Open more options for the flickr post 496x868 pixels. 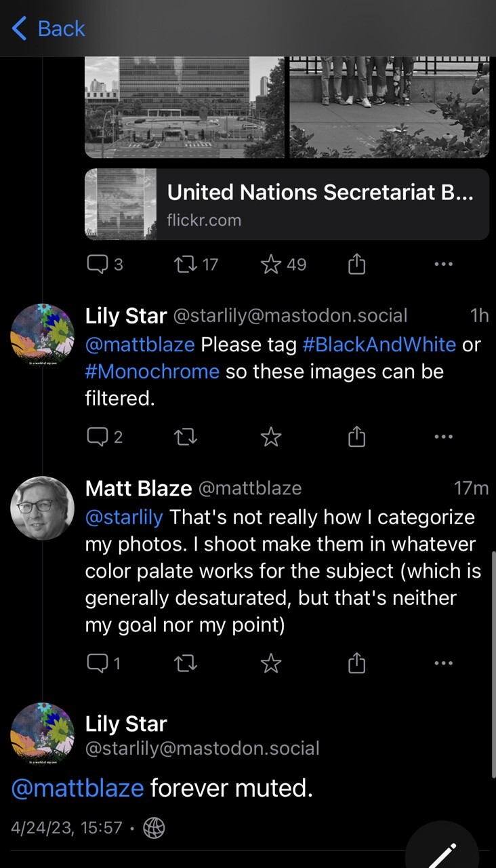[x=443, y=264]
